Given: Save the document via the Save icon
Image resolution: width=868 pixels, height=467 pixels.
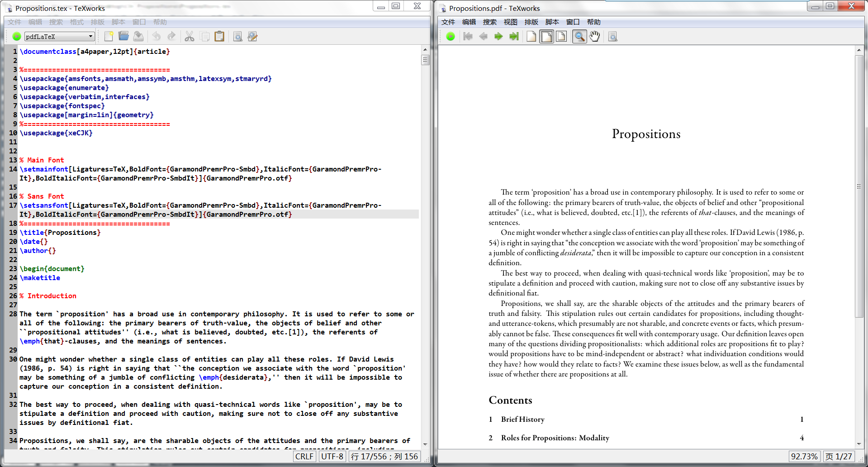Looking at the screenshot, I should 138,36.
